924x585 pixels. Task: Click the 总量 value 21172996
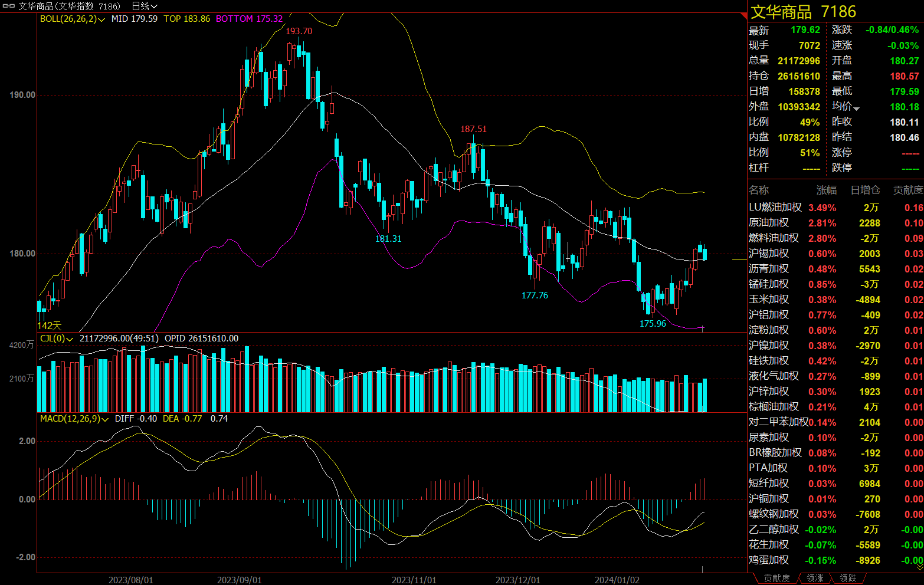tap(799, 61)
